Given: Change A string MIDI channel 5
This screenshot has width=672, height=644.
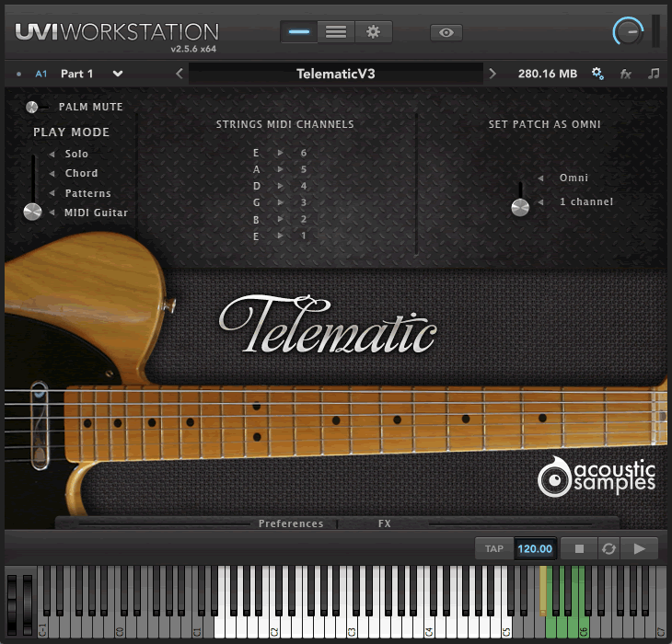Looking at the screenshot, I should 304,169.
